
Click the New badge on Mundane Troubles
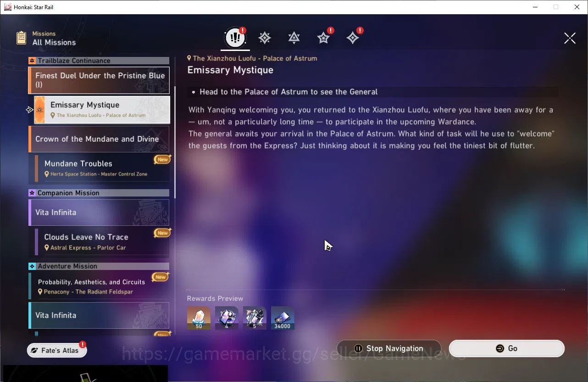tap(162, 159)
